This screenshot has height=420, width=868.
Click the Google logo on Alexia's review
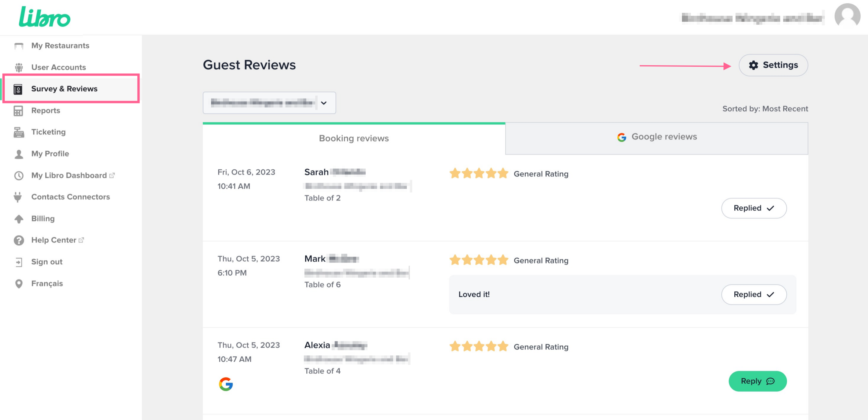click(x=226, y=384)
